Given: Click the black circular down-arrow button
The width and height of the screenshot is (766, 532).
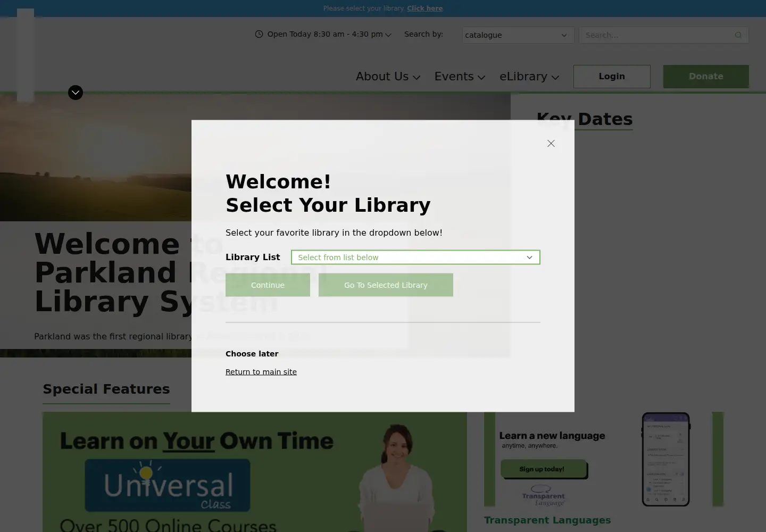Looking at the screenshot, I should tap(76, 93).
